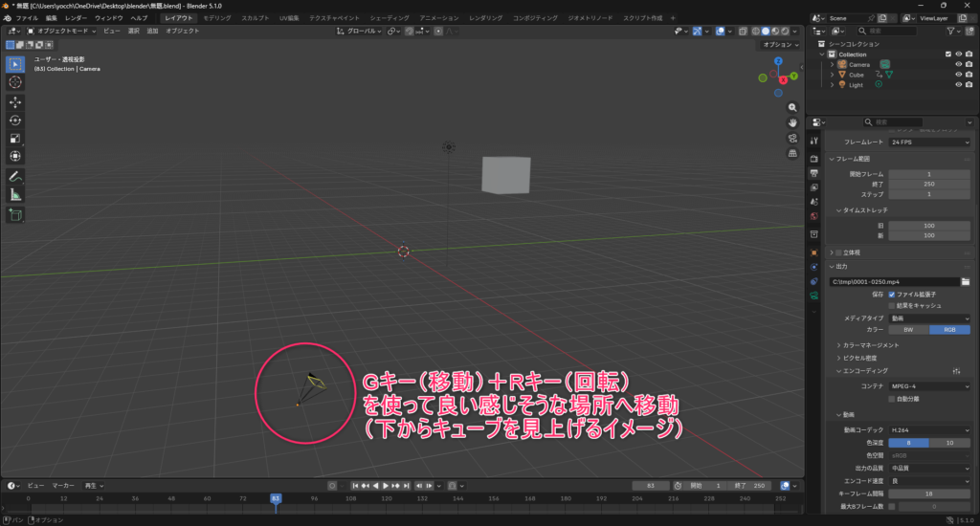Select the Measure tool
980x526 pixels.
click(x=15, y=195)
